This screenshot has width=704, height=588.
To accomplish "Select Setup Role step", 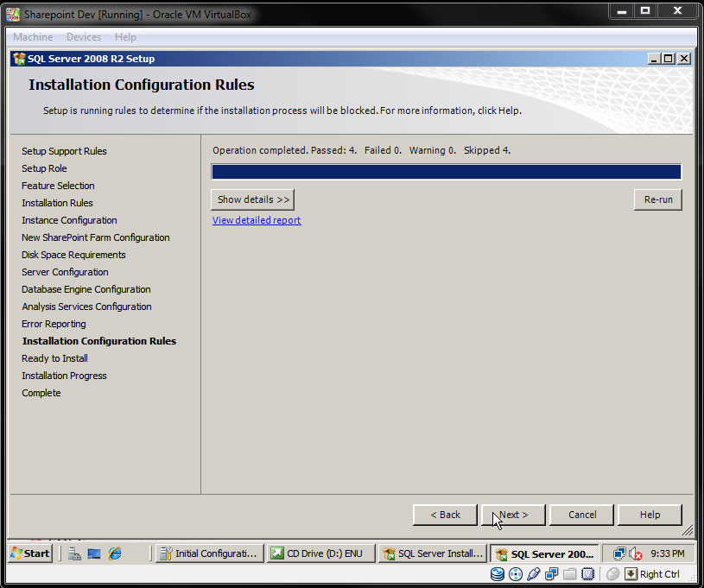I will click(44, 168).
